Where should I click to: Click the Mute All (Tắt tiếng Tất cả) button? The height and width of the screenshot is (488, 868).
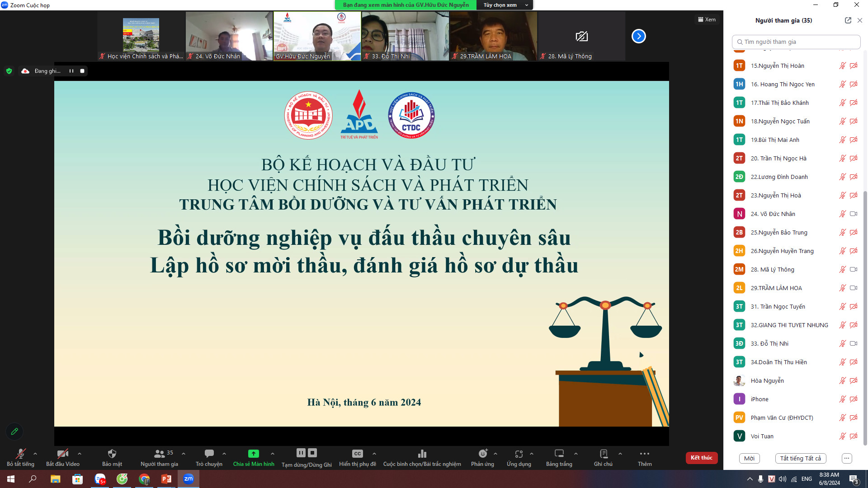pos(800,458)
